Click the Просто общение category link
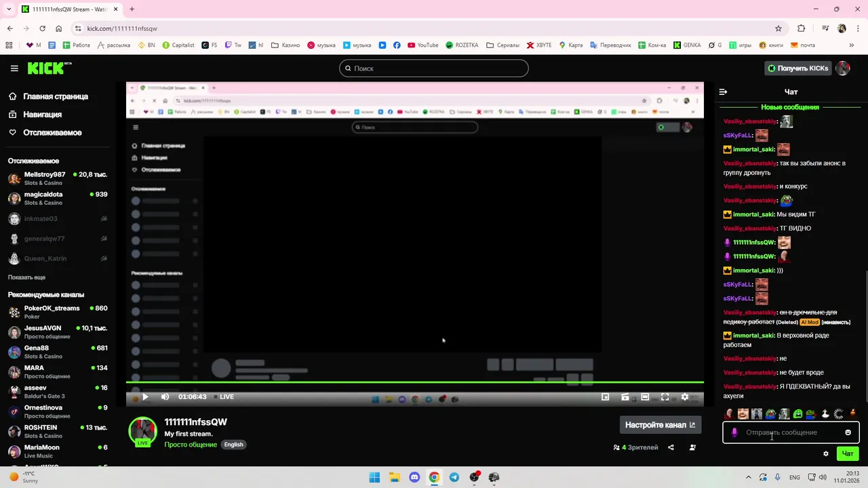 pyautogui.click(x=191, y=445)
